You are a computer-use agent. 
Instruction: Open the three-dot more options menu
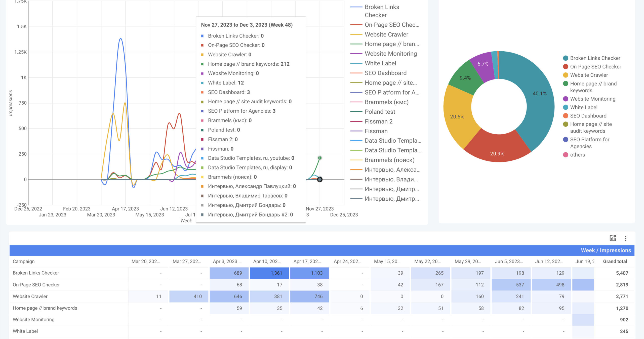625,238
